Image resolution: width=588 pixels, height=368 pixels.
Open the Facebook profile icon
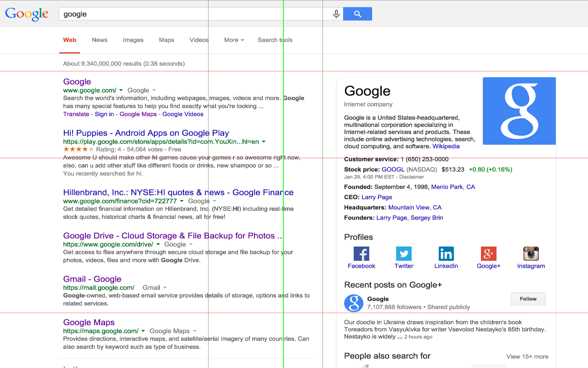pyautogui.click(x=361, y=253)
